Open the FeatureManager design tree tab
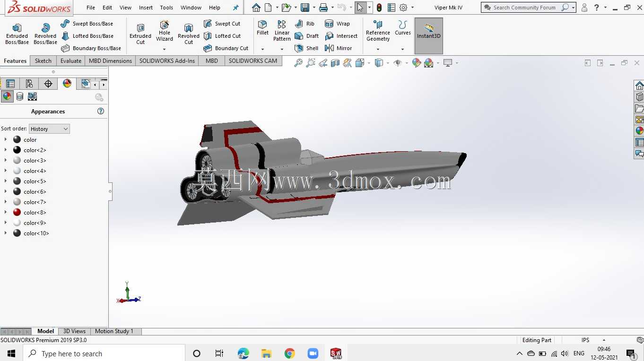The height and width of the screenshot is (361, 644). pyautogui.click(x=10, y=84)
